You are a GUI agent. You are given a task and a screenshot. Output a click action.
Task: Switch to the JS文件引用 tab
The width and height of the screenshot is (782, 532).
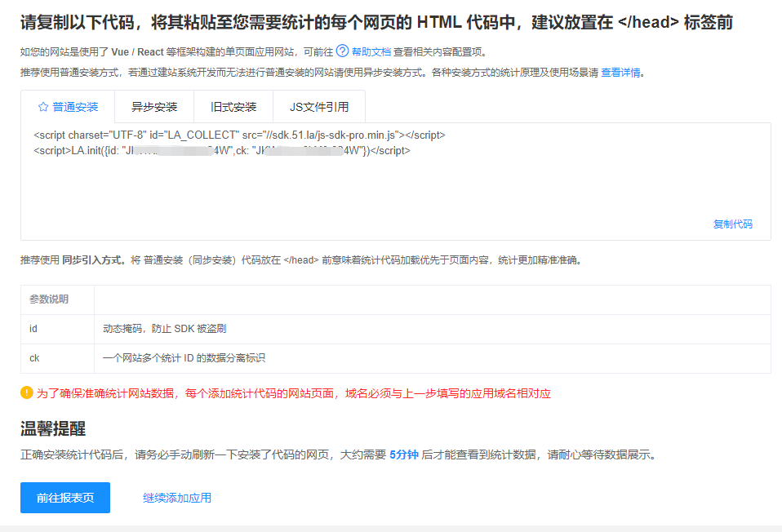(319, 107)
